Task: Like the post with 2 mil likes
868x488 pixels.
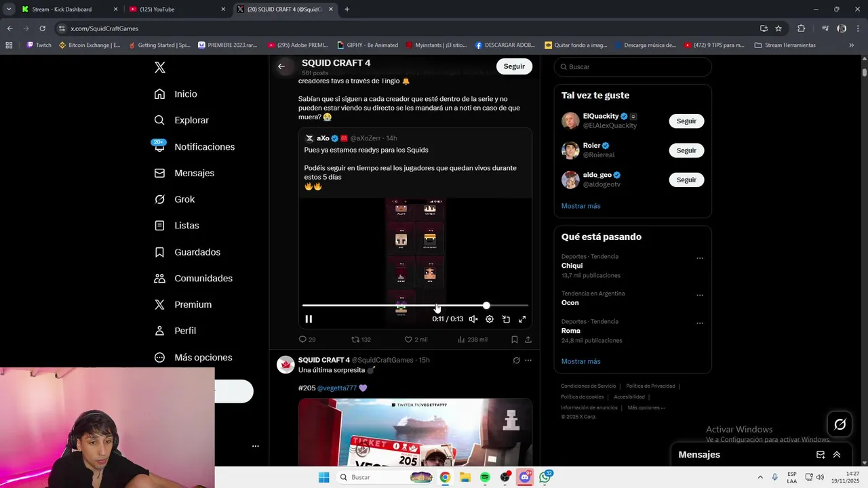Action: point(416,340)
